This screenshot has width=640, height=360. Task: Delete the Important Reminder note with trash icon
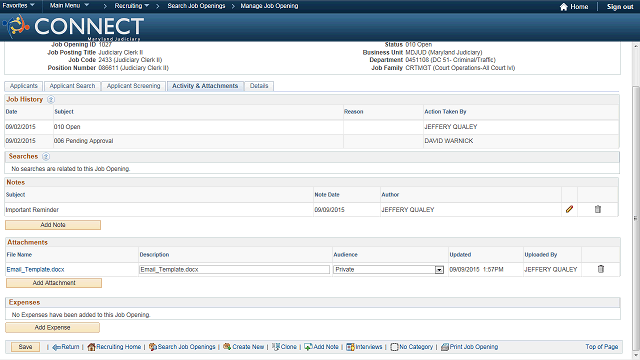coord(598,209)
